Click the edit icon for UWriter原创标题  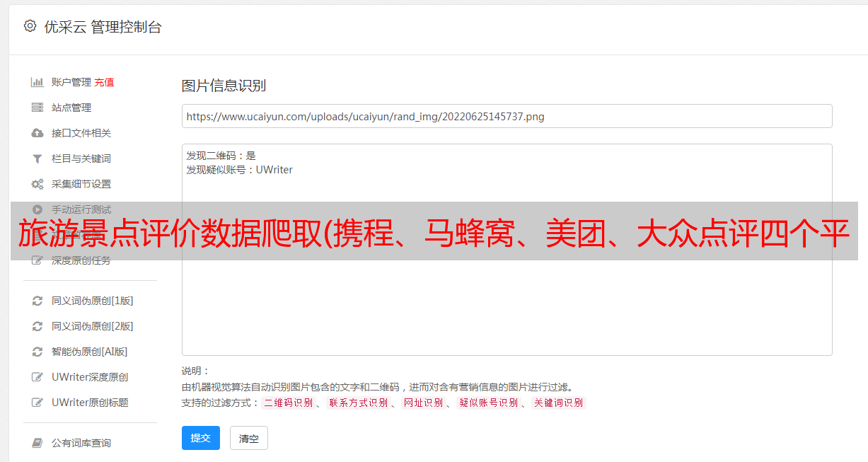click(37, 403)
